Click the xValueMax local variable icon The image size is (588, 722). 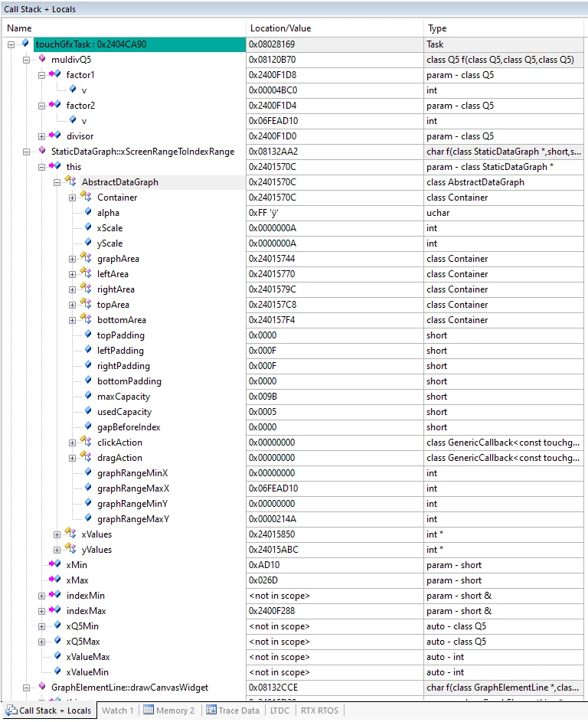[x=57, y=655]
